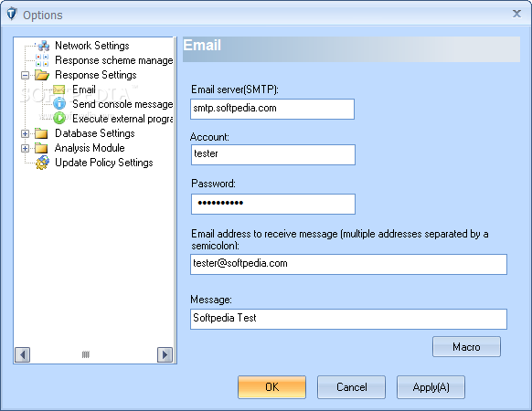Viewport: 532px width, 411px height.
Task: Click the tree scrollbar right arrow
Action: [165, 354]
